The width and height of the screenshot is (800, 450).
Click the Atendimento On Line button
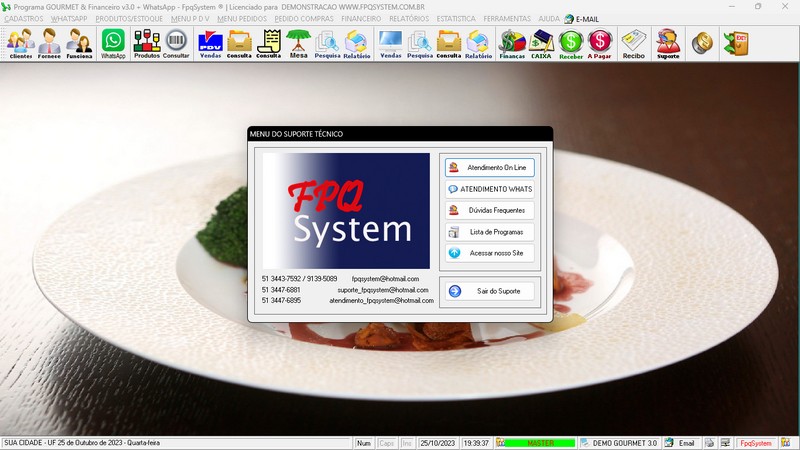[x=489, y=167]
